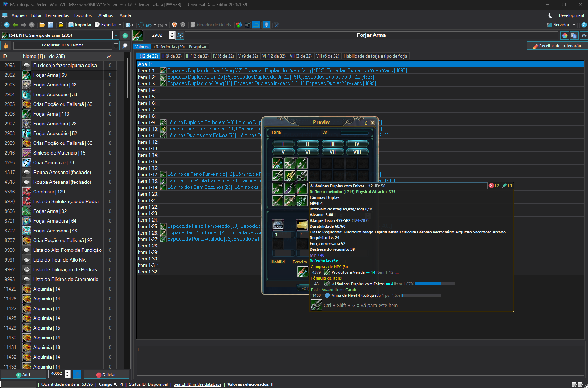Toggle the dark mode moon icon
Viewport: 588px width, 388px height.
click(551, 15)
